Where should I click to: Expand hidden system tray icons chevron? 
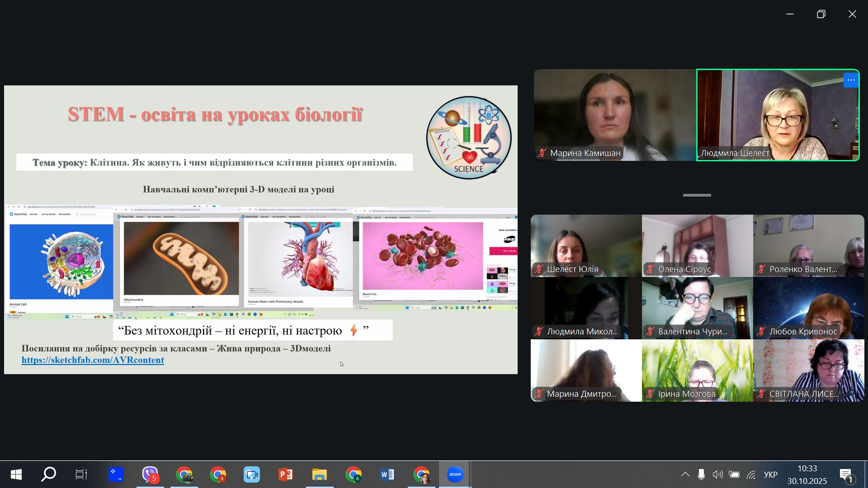pyautogui.click(x=685, y=474)
